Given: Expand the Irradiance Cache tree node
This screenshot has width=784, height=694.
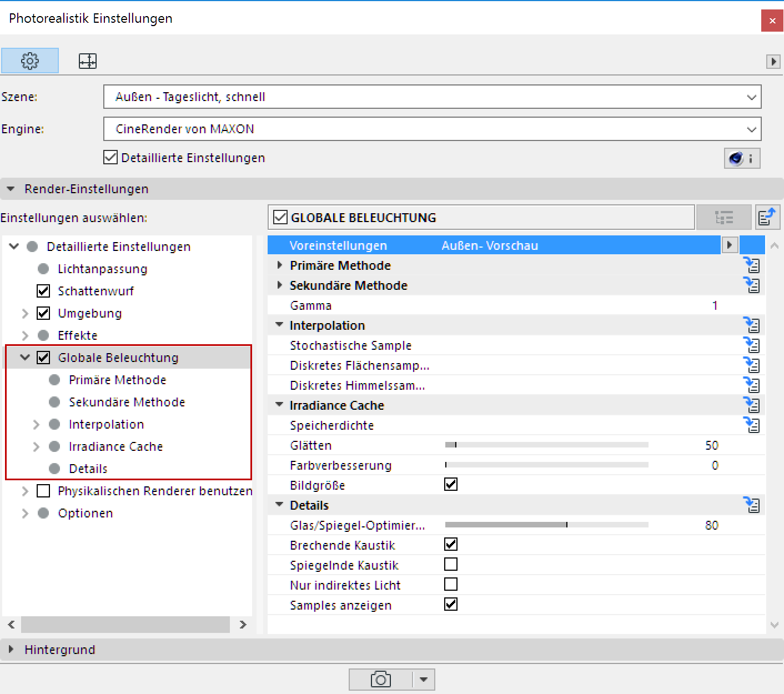Looking at the screenshot, I should click(x=36, y=446).
